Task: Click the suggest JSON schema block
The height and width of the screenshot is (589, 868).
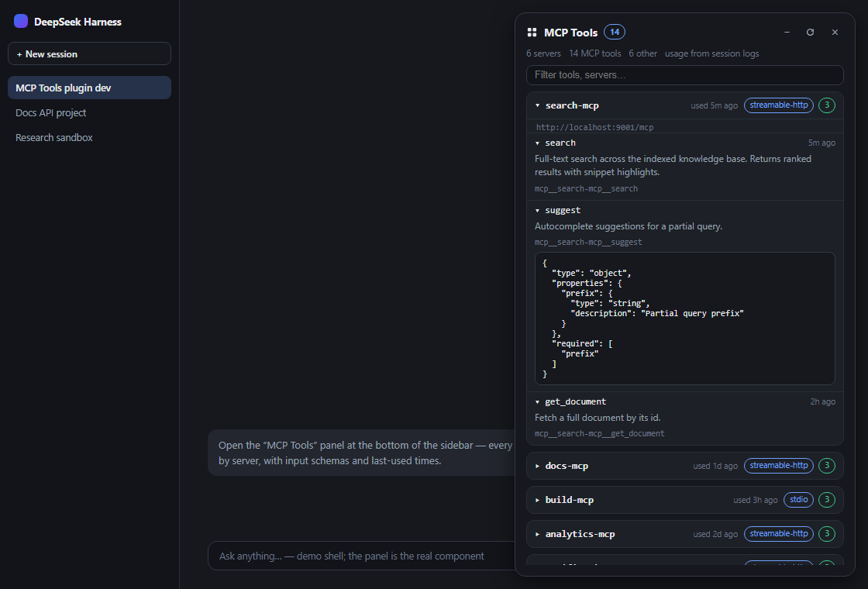Action: coord(685,319)
